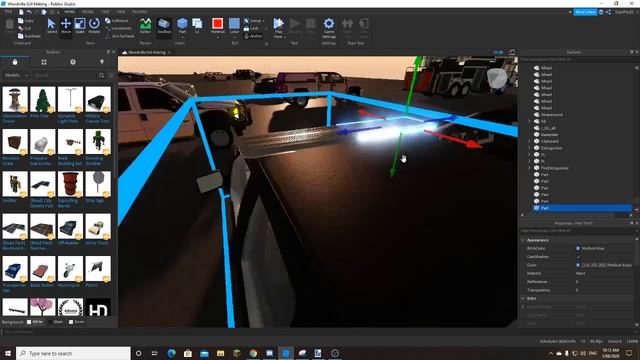The image size is (640, 360).
Task: Choose the Move tool
Action: click(66, 25)
